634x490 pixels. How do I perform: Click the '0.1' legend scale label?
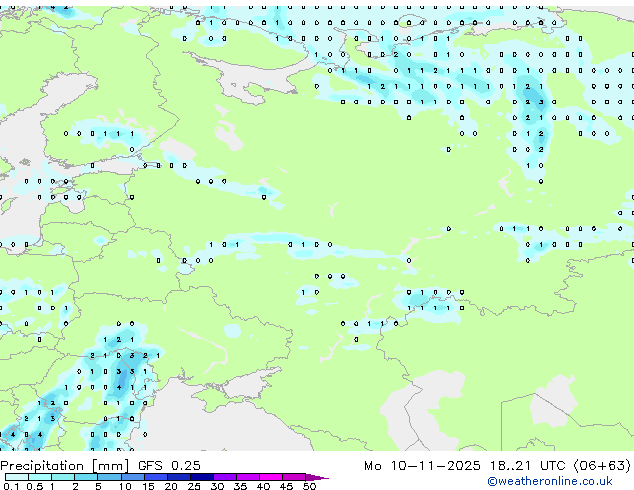pyautogui.click(x=11, y=486)
